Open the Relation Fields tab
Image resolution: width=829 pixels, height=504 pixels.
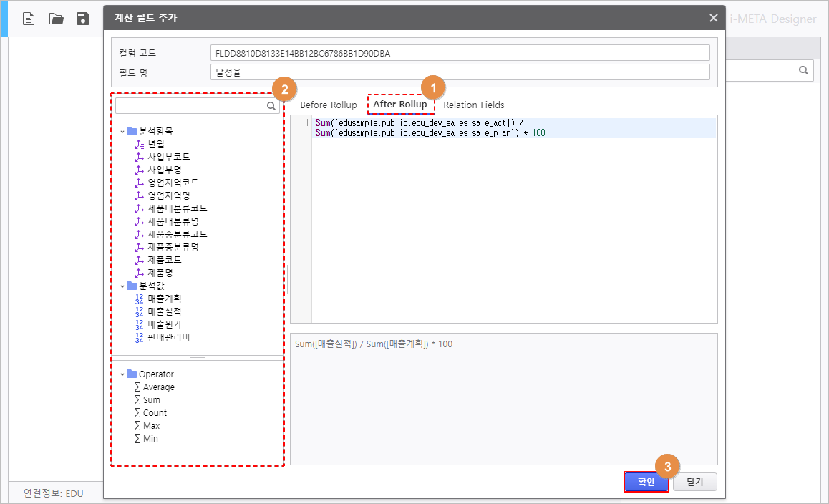(474, 105)
